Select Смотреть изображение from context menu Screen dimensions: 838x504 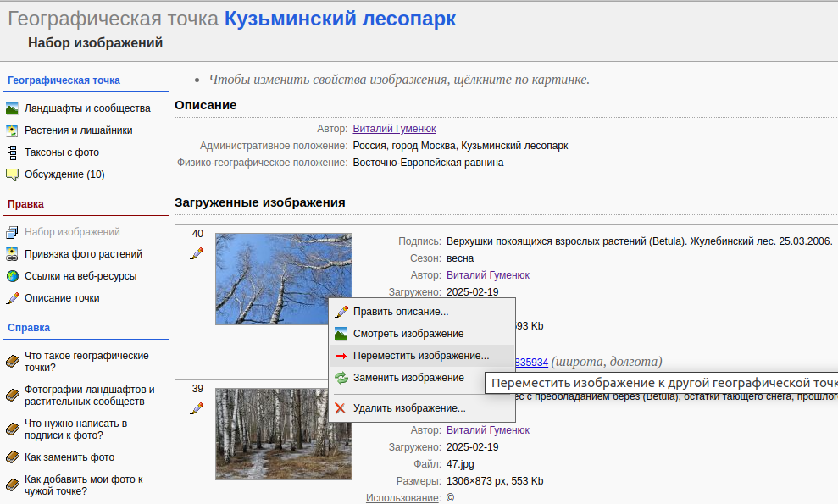click(408, 334)
